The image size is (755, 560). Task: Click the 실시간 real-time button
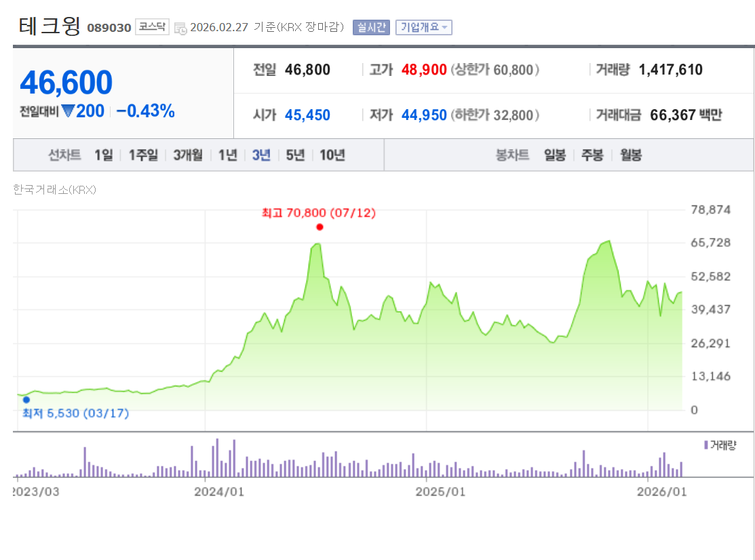371,27
